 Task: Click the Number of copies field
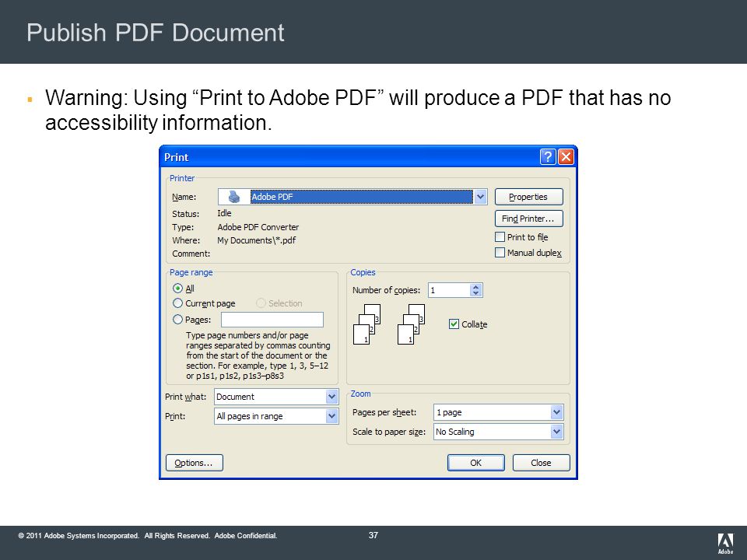[449, 290]
